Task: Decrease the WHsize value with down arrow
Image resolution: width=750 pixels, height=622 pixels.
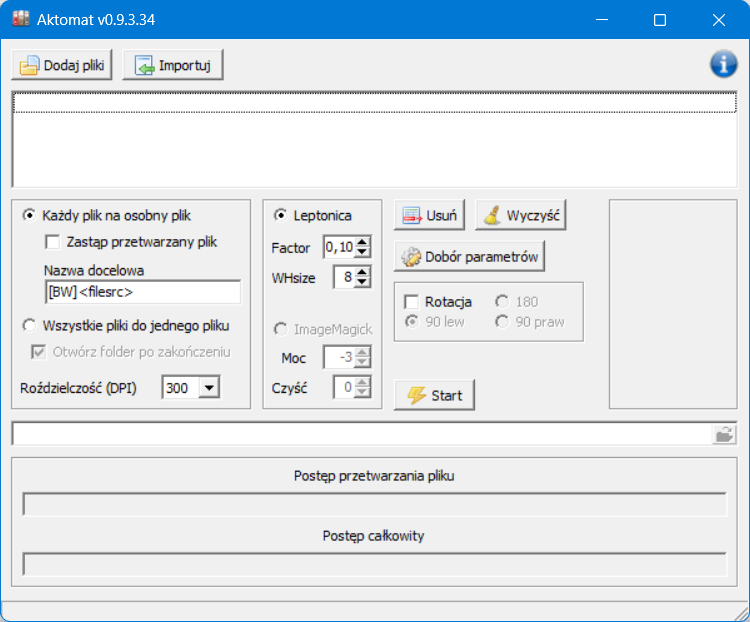Action: point(362,282)
